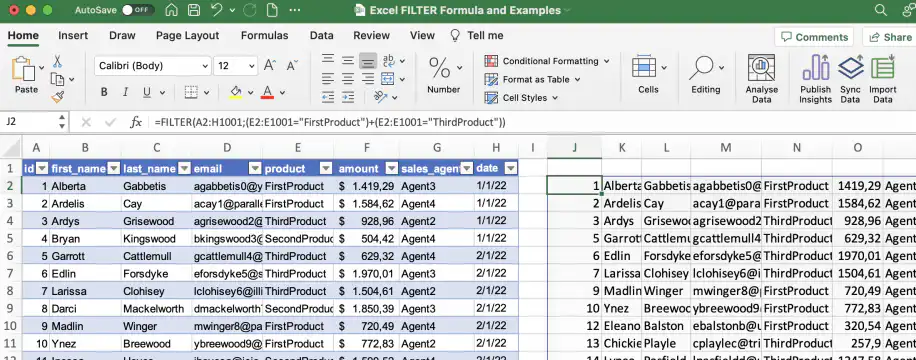Screen dimensions: 916x360
Task: Click the Wrap Text icon
Action: 388,60
